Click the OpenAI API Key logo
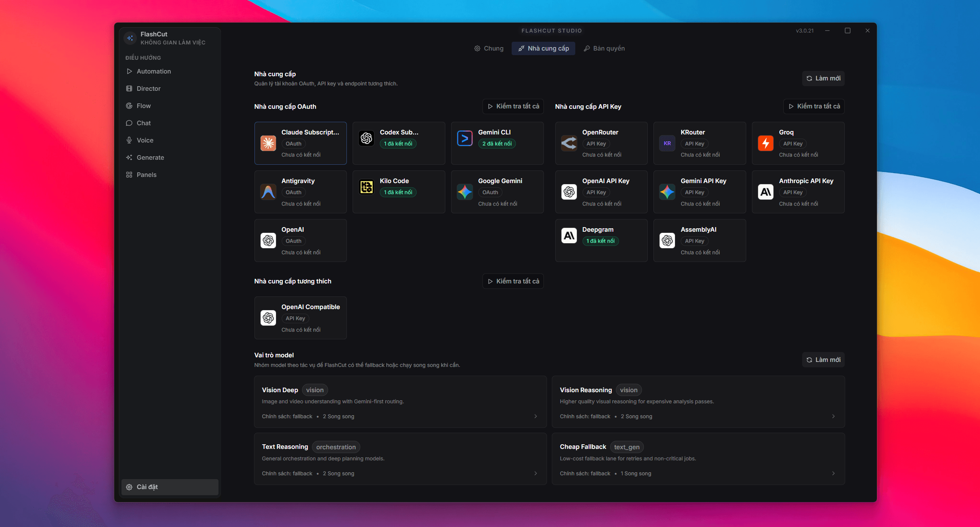The image size is (980, 527). click(569, 192)
